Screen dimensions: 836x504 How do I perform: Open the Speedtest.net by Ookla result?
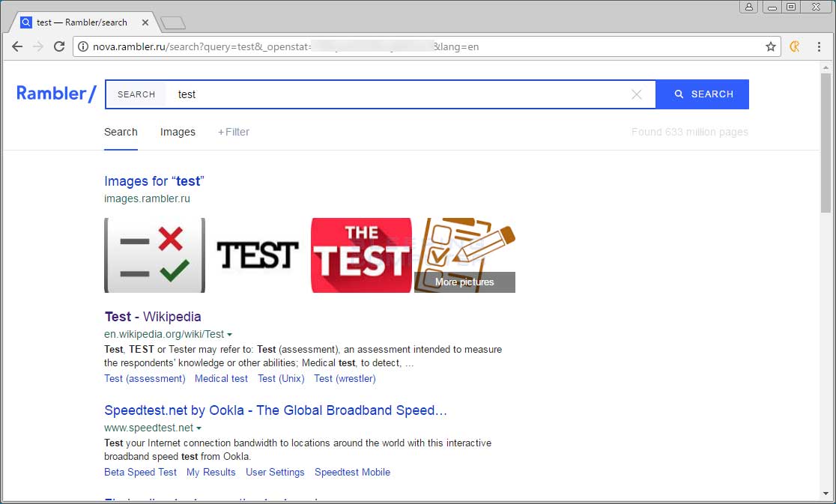(276, 410)
